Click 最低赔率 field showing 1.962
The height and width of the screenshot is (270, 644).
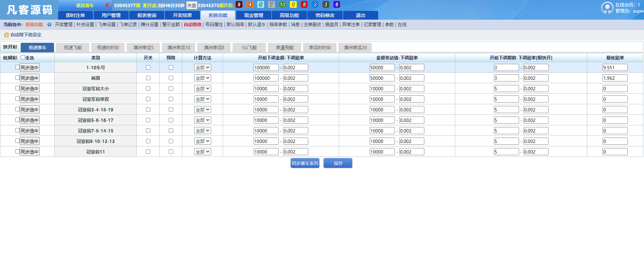pyautogui.click(x=615, y=78)
